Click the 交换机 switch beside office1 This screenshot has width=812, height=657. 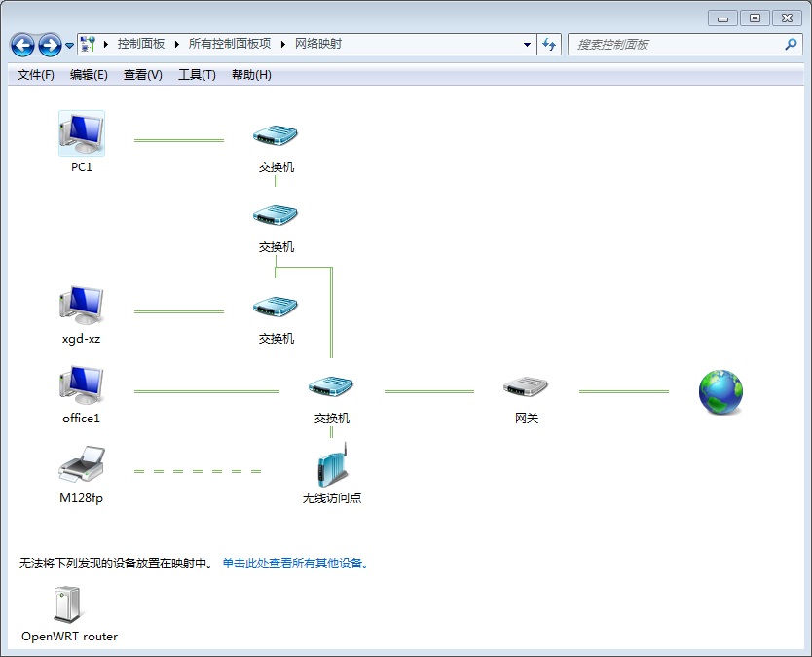(331, 387)
